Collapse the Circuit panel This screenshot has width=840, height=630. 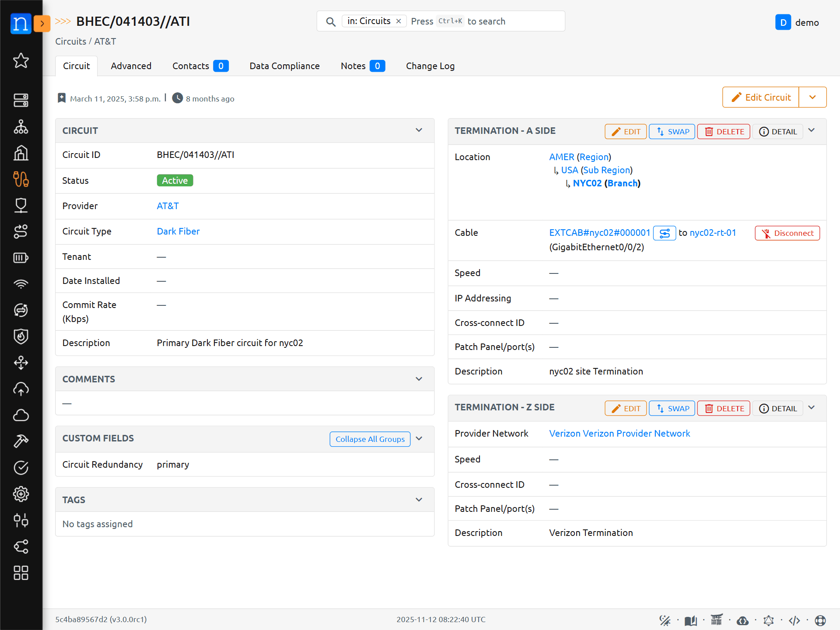tap(419, 130)
